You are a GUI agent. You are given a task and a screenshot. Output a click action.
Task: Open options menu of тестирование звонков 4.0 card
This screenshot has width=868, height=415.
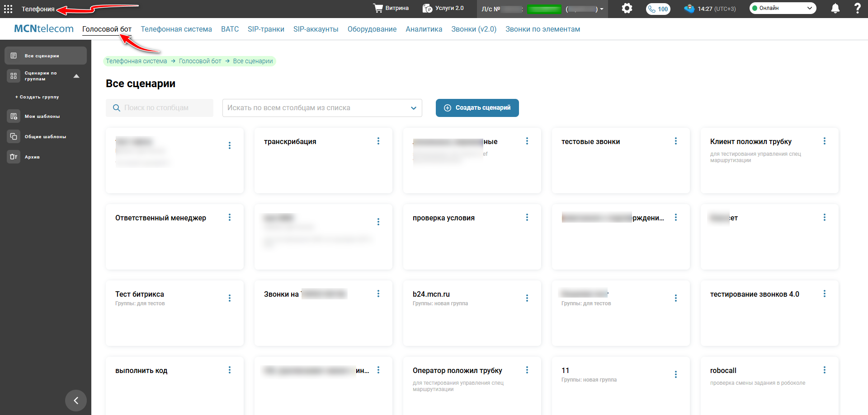pyautogui.click(x=825, y=294)
